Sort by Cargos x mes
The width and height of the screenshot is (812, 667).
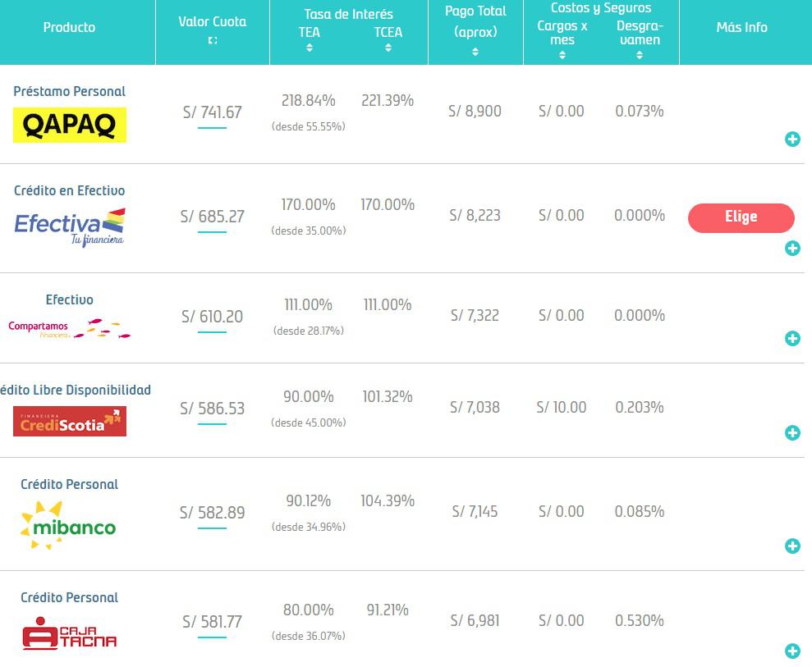562,55
